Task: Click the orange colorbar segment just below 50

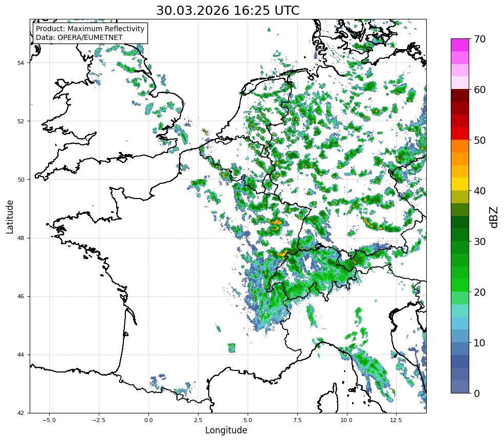Action: tap(460, 146)
